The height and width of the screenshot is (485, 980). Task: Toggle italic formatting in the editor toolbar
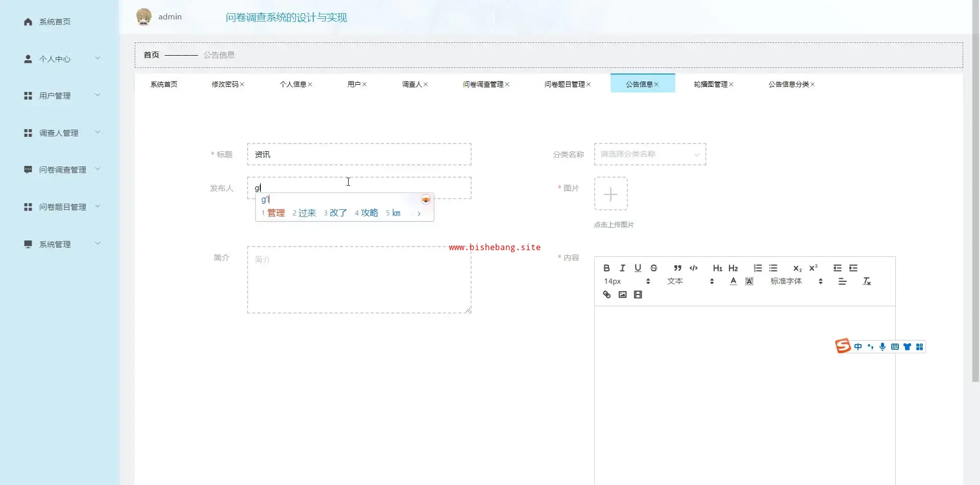point(622,268)
